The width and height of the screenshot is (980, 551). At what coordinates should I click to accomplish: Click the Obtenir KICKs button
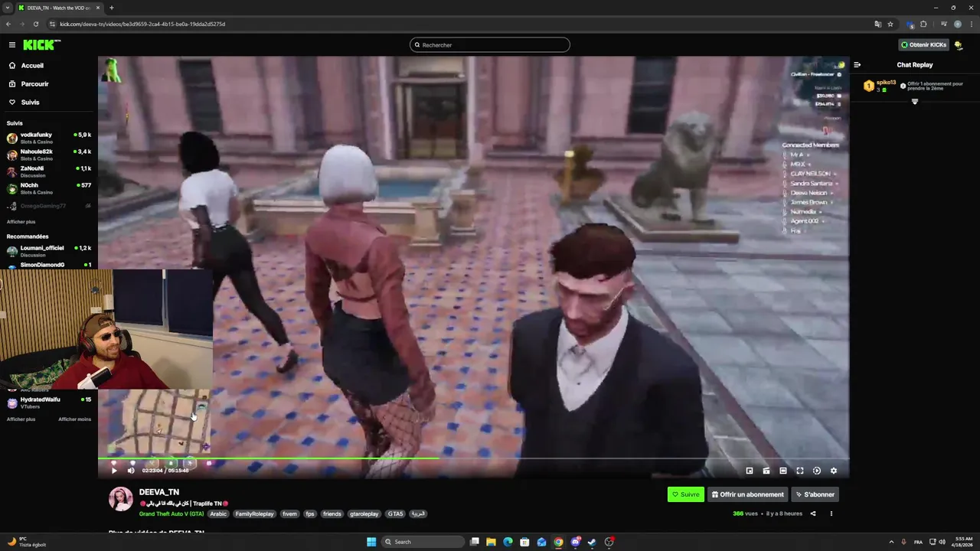(923, 45)
